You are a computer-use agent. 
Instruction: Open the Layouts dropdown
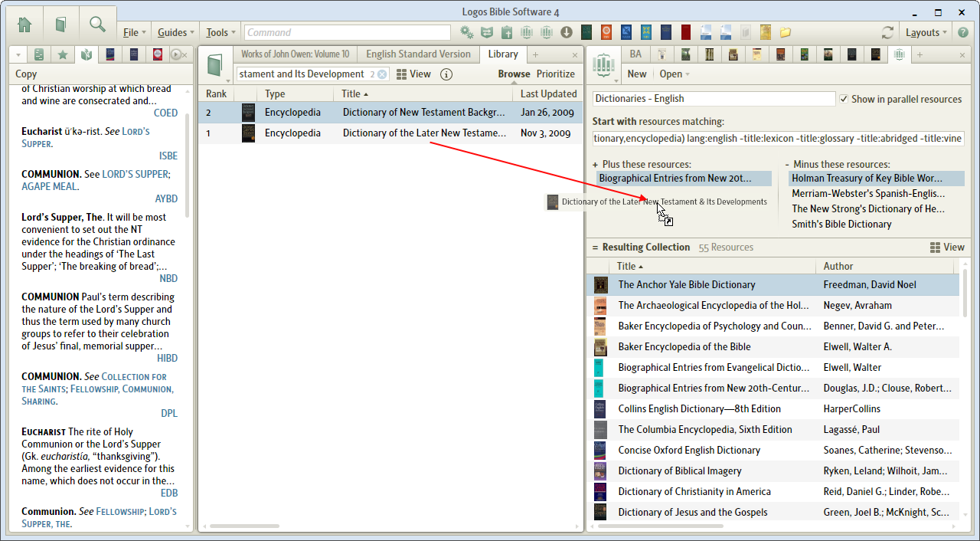click(926, 32)
